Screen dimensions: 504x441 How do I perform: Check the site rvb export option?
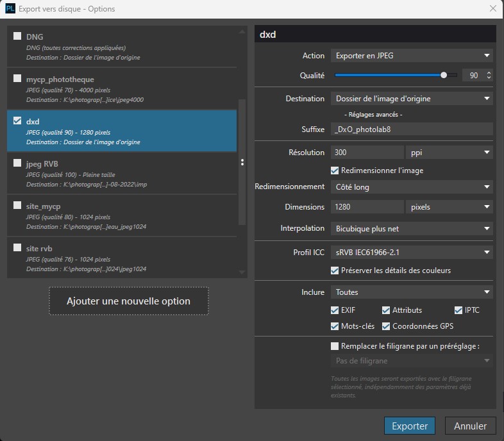click(x=17, y=248)
